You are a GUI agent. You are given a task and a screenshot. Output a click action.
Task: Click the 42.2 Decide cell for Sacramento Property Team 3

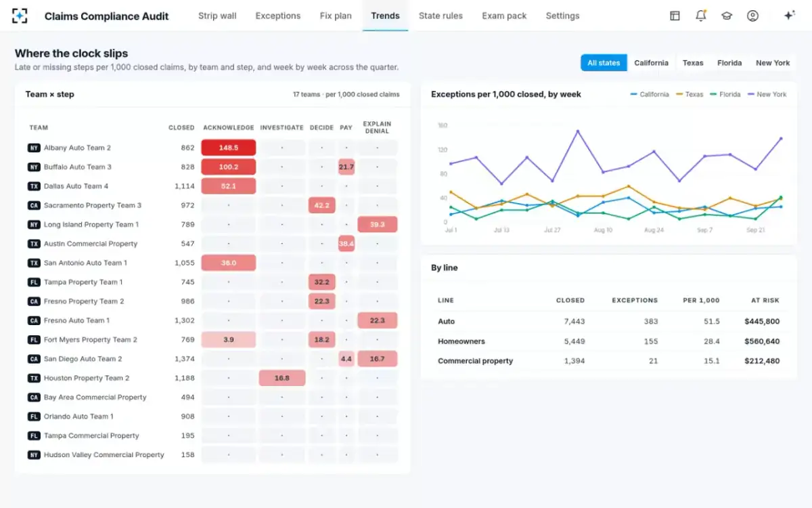click(322, 205)
